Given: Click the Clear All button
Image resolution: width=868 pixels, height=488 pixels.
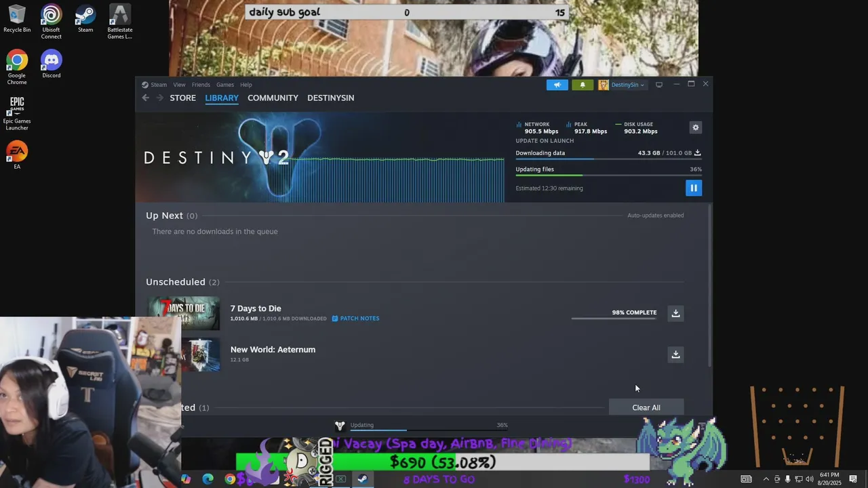Looking at the screenshot, I should pos(646,407).
